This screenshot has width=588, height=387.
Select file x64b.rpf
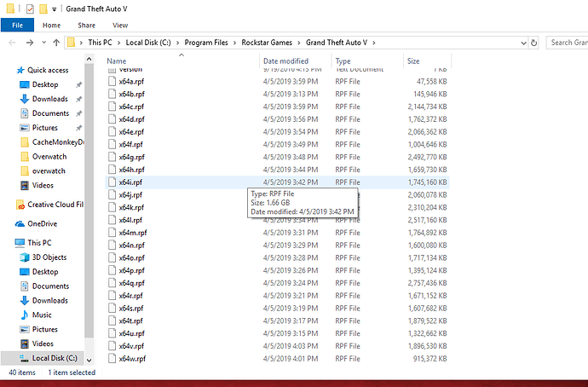pos(131,94)
